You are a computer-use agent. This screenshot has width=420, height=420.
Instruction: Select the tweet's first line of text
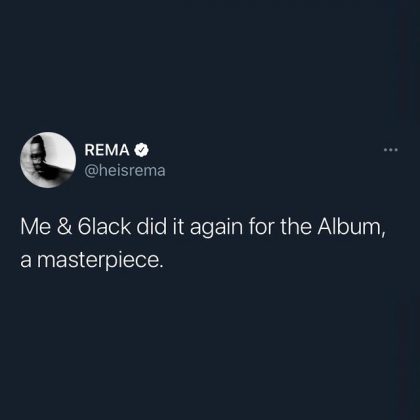coord(203,228)
